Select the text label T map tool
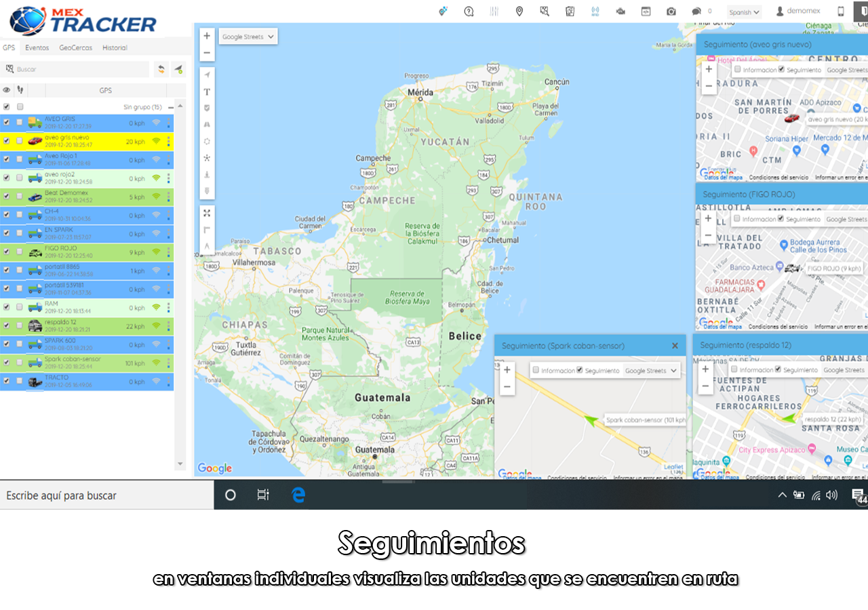Viewport: 868px width, 610px height. click(x=207, y=91)
